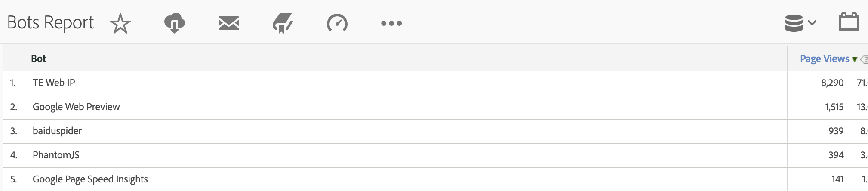Click the bookmark report icon
The width and height of the screenshot is (868, 191).
(x=283, y=23)
